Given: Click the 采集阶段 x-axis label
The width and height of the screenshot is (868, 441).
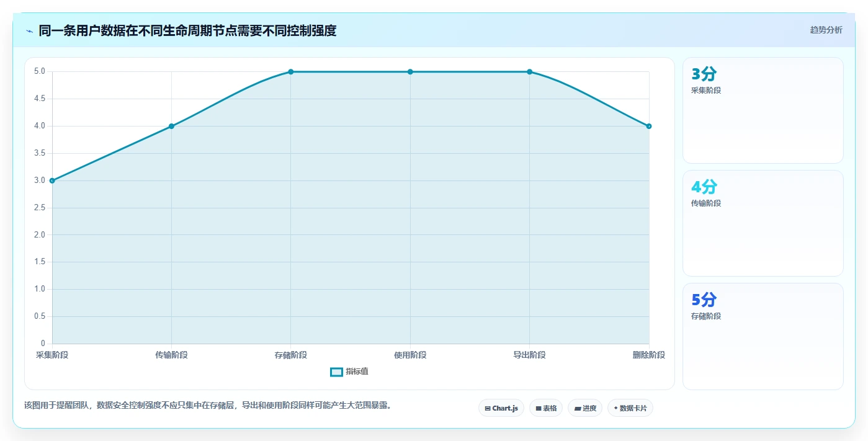Looking at the screenshot, I should pos(52,355).
